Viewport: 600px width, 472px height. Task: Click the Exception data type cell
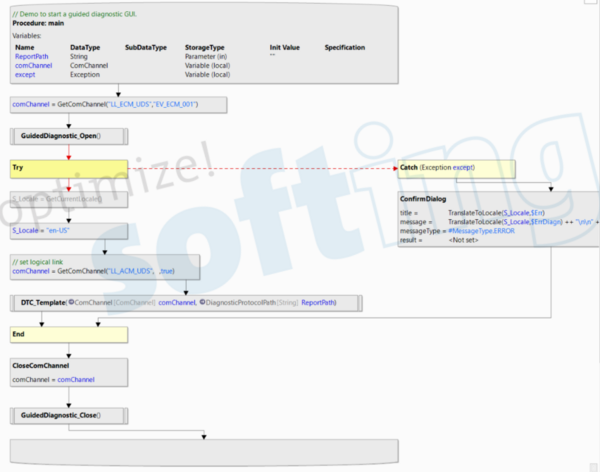pyautogui.click(x=85, y=75)
